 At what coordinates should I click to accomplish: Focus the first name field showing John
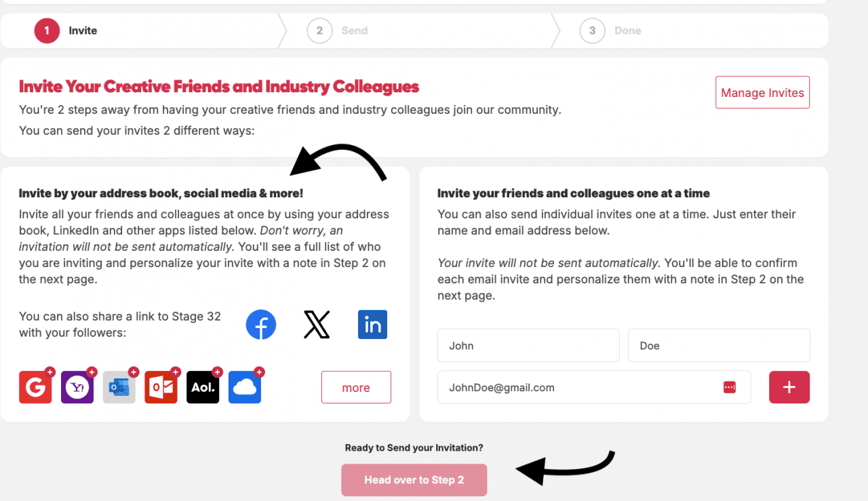(x=528, y=346)
